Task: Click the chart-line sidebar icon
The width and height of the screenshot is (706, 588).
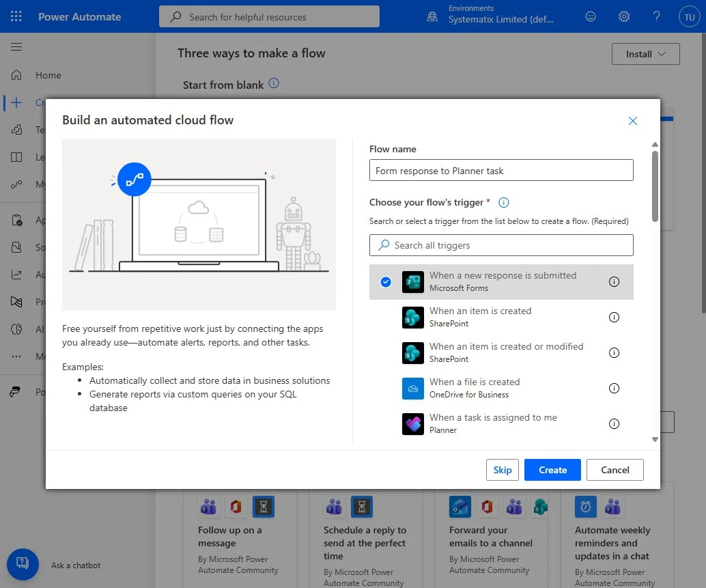Action: [x=16, y=274]
